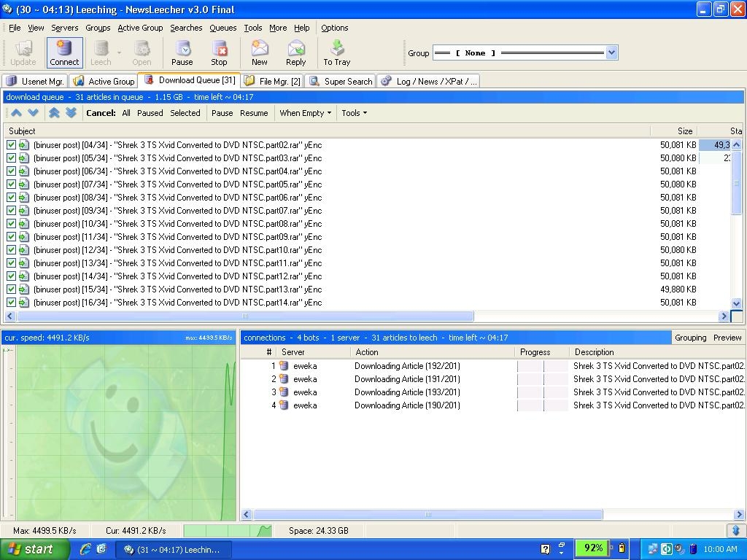The height and width of the screenshot is (560, 747).
Task: Uncheck the part07.rar queue item
Action: pyautogui.click(x=12, y=211)
